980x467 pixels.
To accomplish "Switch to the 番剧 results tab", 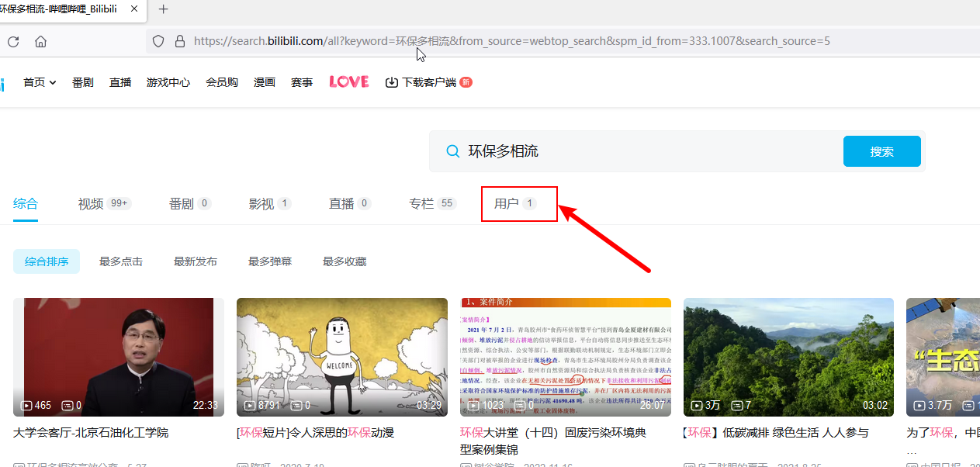I will point(190,204).
